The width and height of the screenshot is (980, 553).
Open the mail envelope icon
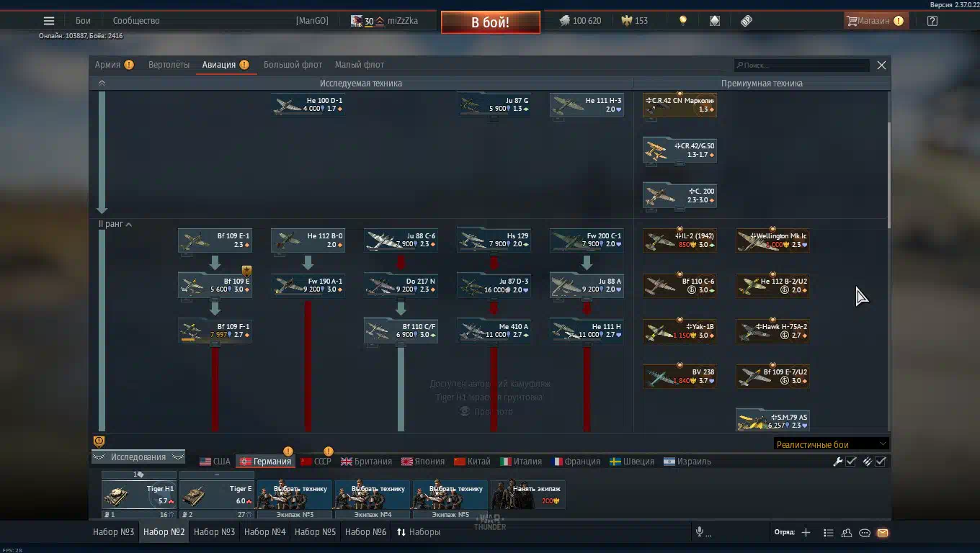pos(883,533)
